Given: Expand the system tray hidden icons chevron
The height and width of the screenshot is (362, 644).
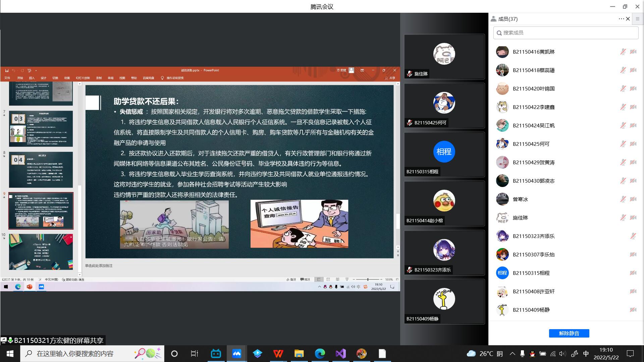Looking at the screenshot, I should point(512,354).
